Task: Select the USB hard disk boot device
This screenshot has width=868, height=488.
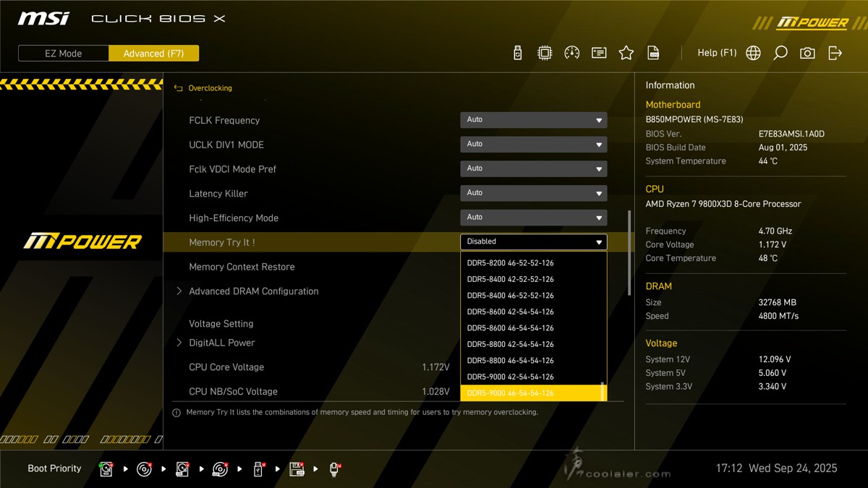Action: 182,469
